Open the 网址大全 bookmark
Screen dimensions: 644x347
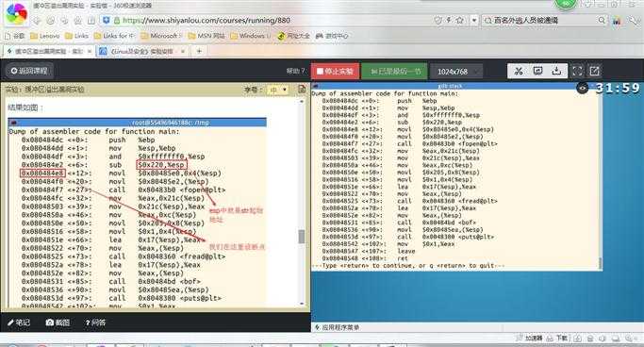[293, 36]
